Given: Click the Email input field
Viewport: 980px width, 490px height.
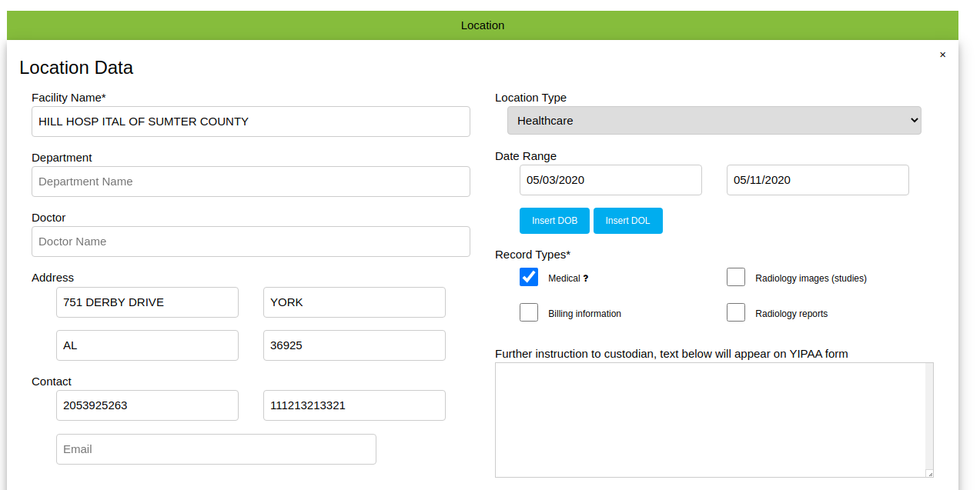Looking at the screenshot, I should pos(216,449).
